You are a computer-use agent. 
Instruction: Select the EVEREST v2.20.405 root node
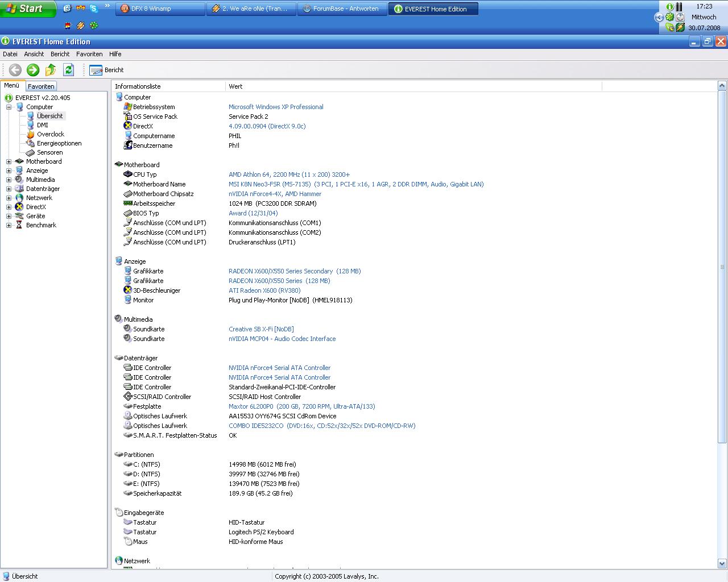43,98
